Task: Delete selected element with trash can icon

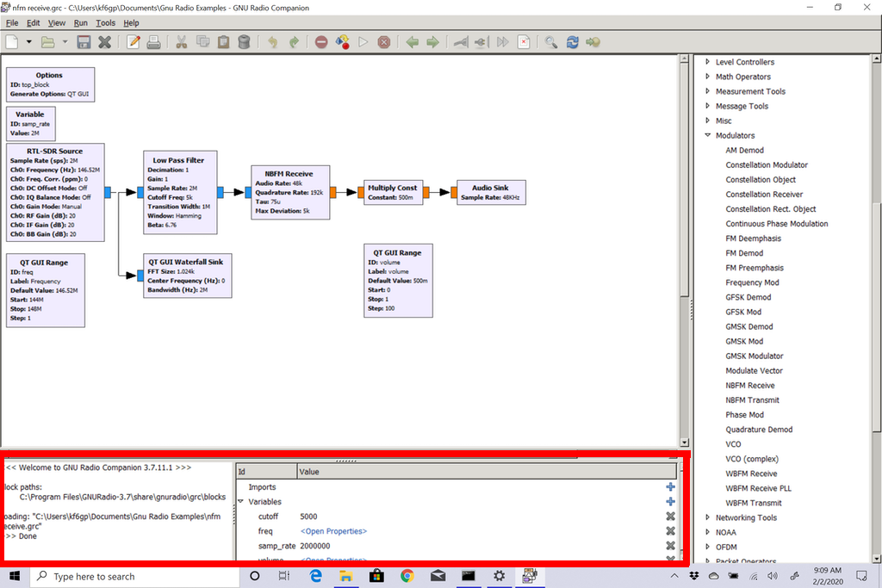Action: 244,42
